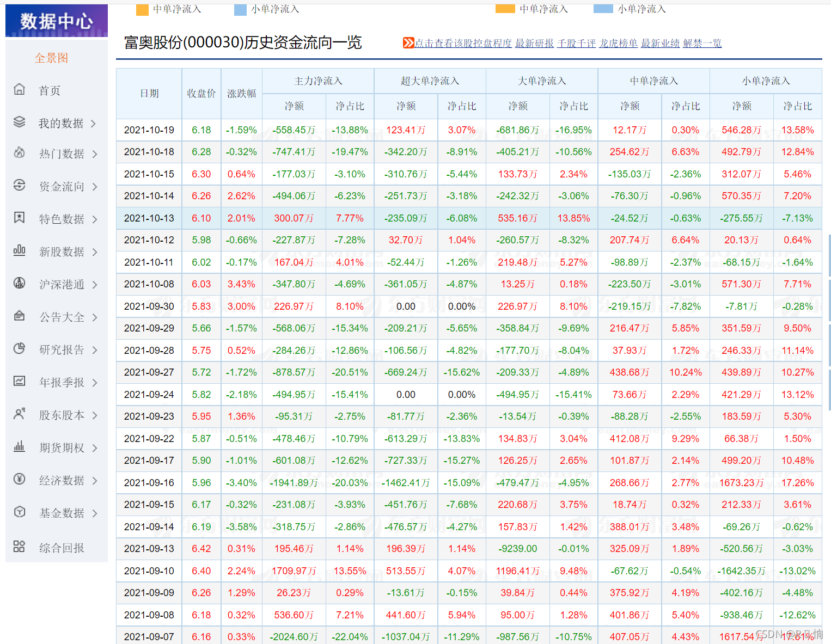Open the 综合回报 menu item

pyautogui.click(x=62, y=548)
